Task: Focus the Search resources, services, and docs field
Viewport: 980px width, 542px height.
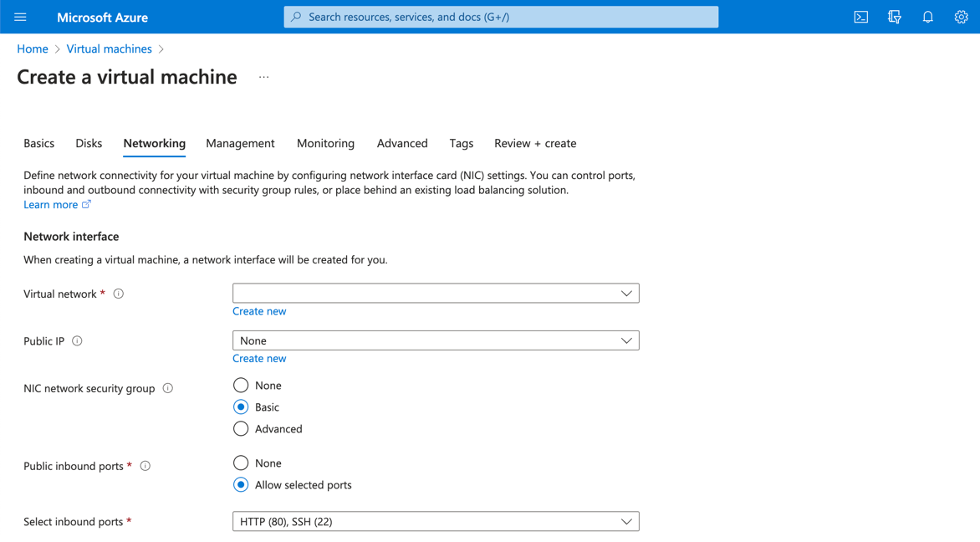Action: tap(501, 17)
